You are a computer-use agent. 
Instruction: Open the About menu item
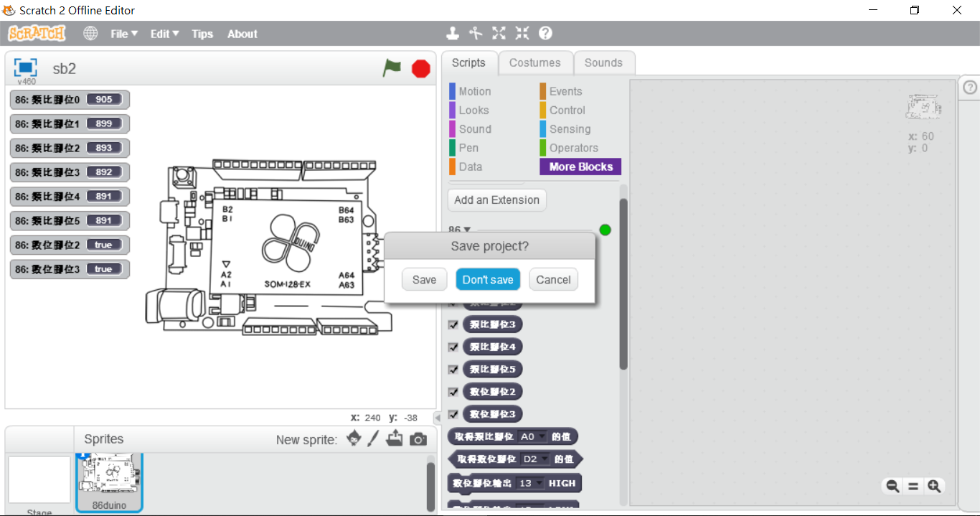click(242, 34)
